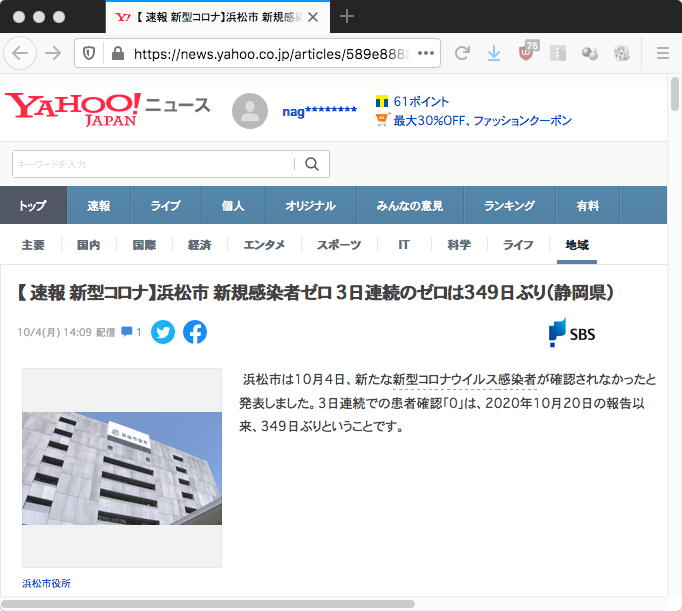View site security padlock info
This screenshot has width=682, height=611.
click(117, 53)
